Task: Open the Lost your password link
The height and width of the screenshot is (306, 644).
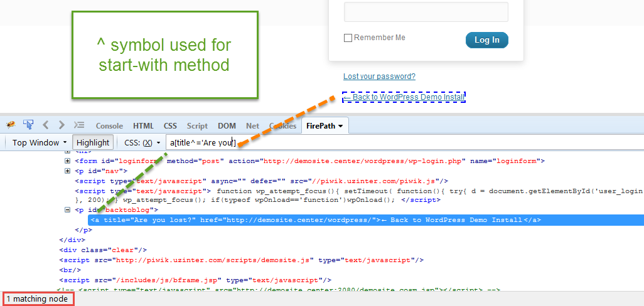Action: (x=379, y=76)
